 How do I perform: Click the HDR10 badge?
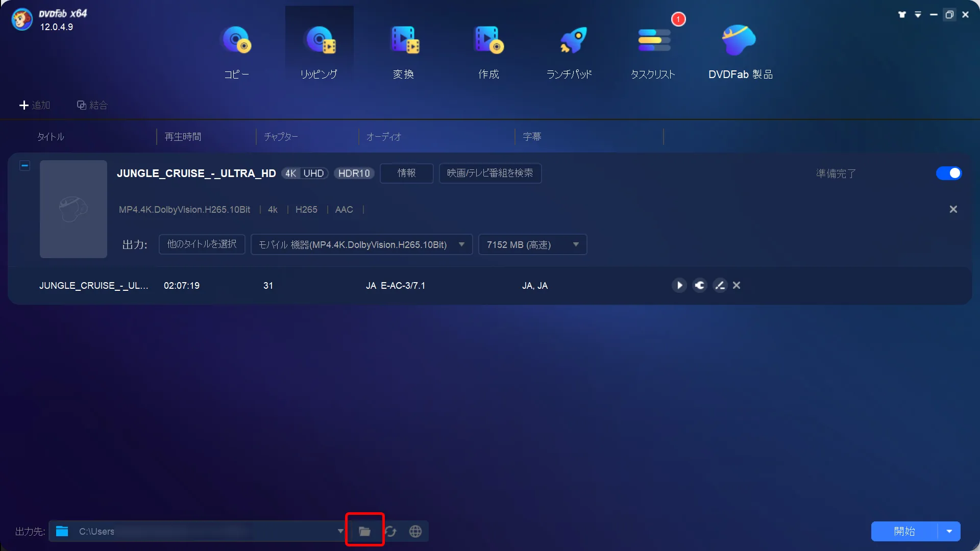[x=354, y=173]
